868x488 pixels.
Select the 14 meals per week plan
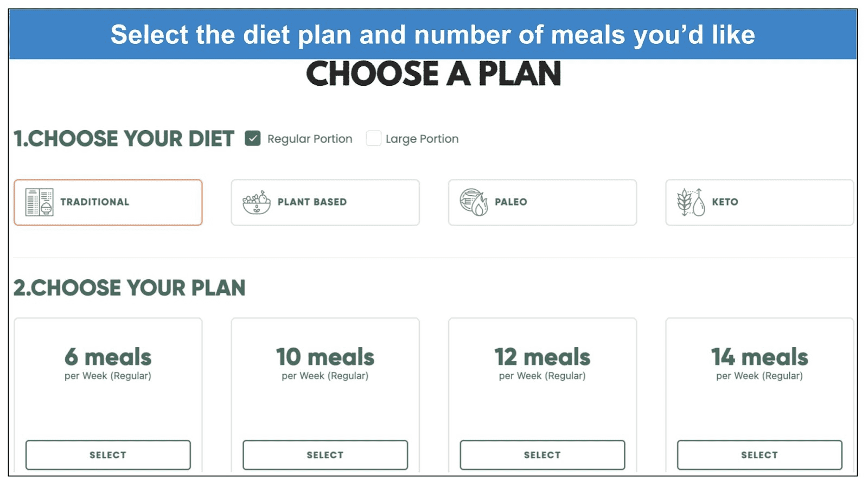(x=759, y=455)
